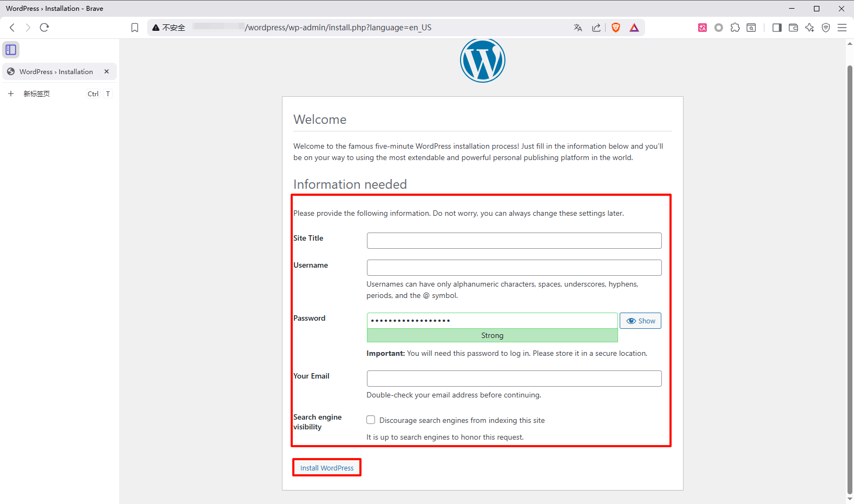Screen dimensions: 854x504
Task: Open the Extensions puzzle piece menu
Action: coord(735,28)
